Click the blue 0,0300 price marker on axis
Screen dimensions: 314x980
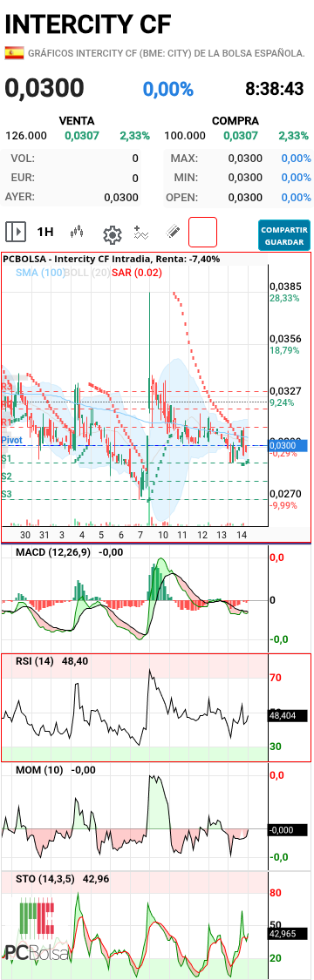tap(288, 446)
